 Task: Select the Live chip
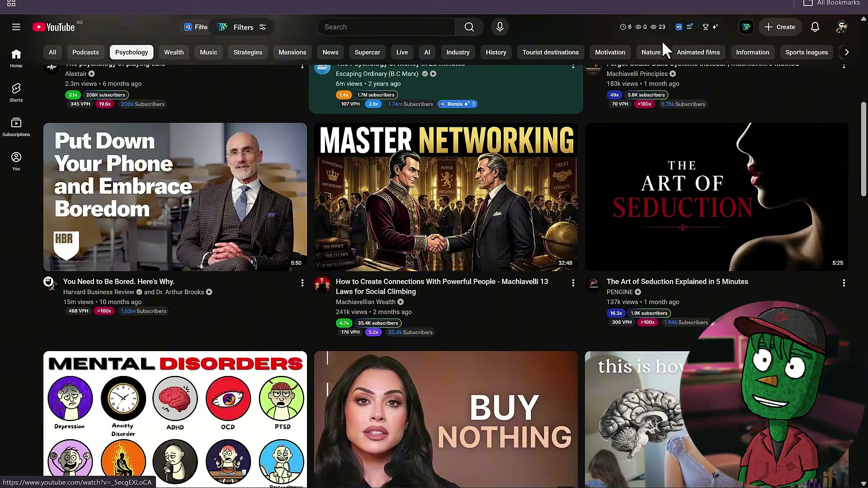point(402,52)
